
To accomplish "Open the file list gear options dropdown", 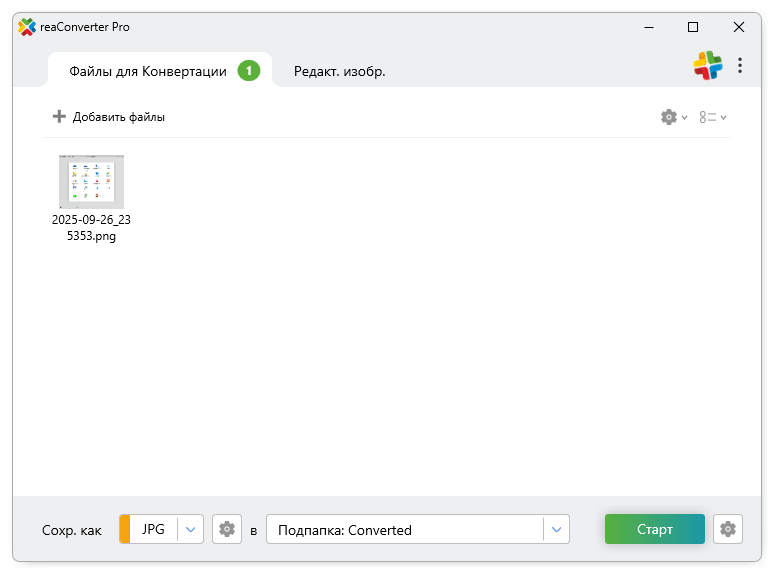I will pos(674,117).
